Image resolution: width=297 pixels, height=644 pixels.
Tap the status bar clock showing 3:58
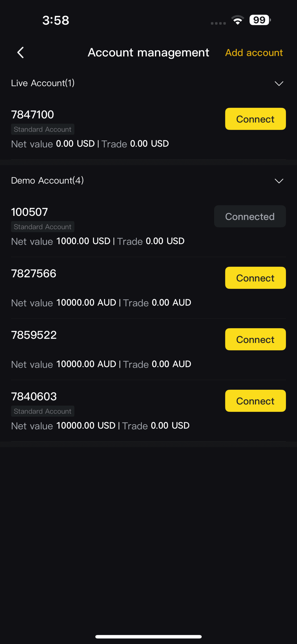[55, 20]
